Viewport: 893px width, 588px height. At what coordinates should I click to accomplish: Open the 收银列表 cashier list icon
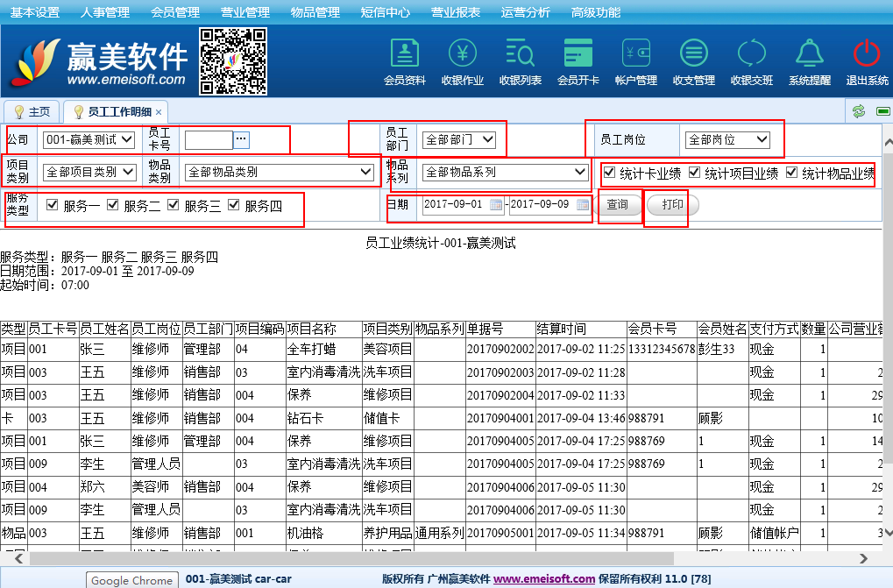pyautogui.click(x=520, y=54)
